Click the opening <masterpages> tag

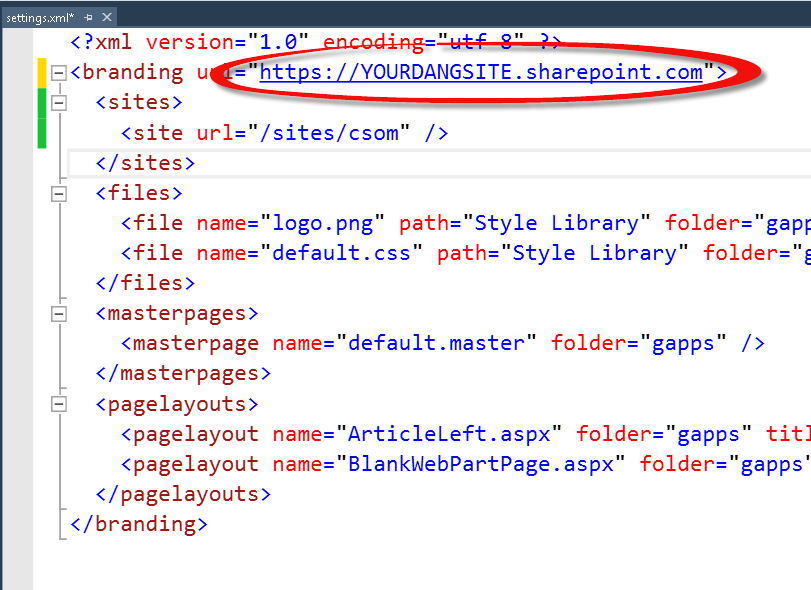(x=177, y=313)
